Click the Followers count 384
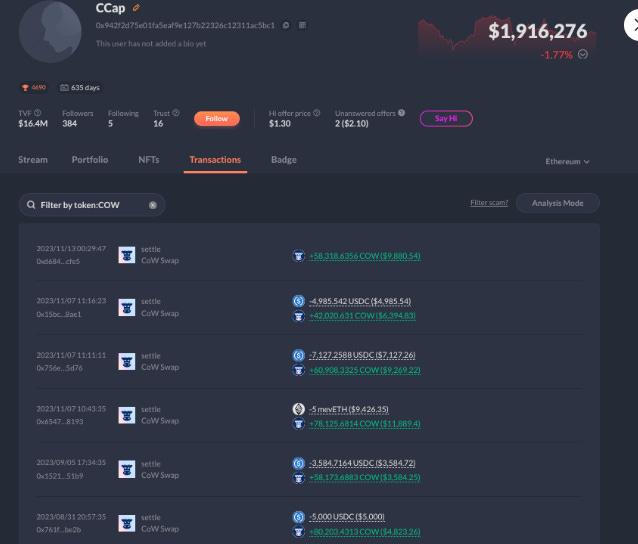638x544 pixels. pos(70,123)
